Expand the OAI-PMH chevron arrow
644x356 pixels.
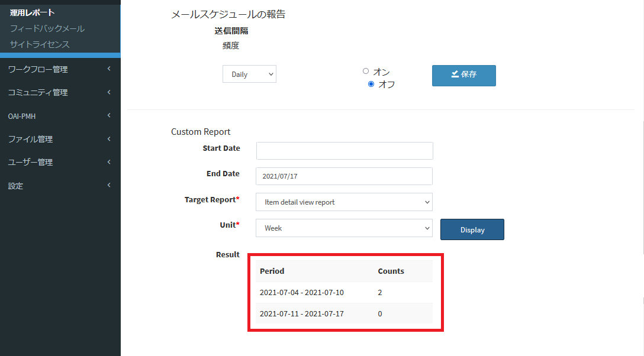click(109, 116)
